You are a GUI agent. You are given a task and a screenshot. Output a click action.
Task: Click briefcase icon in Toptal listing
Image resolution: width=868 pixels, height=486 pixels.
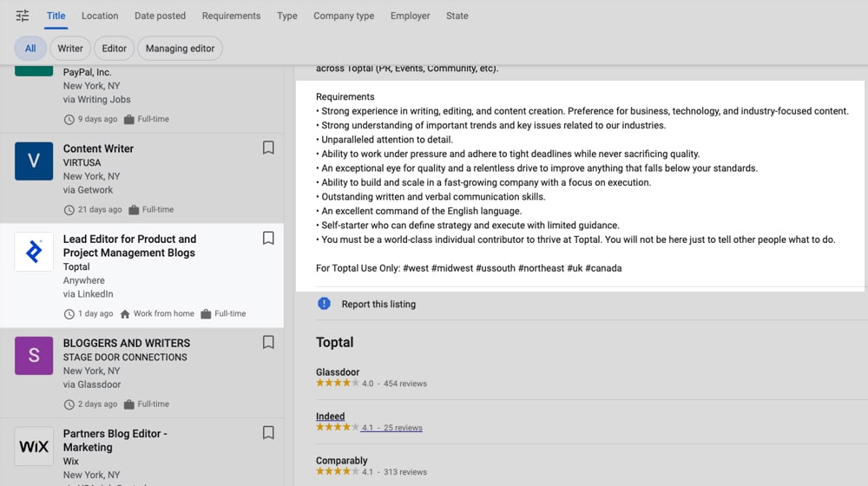pos(206,314)
